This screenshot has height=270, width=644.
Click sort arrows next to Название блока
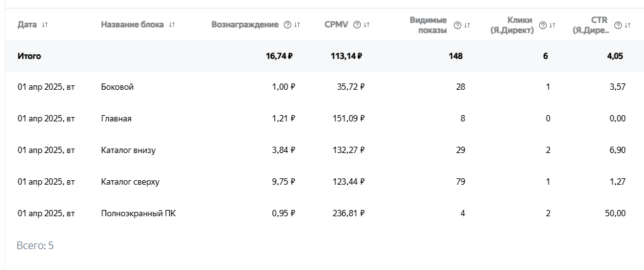[172, 25]
